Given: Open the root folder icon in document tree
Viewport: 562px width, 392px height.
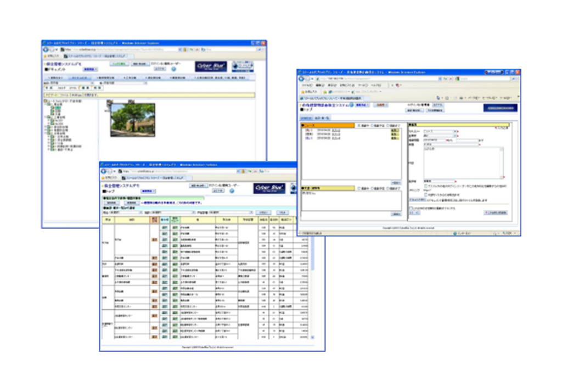Looking at the screenshot, I should 46,102.
